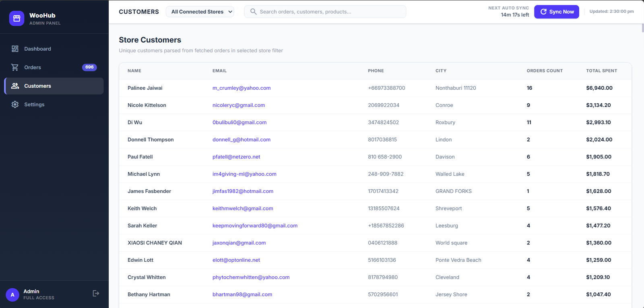Click the city Nonthaburi 11120
The width and height of the screenshot is (644, 308).
456,88
